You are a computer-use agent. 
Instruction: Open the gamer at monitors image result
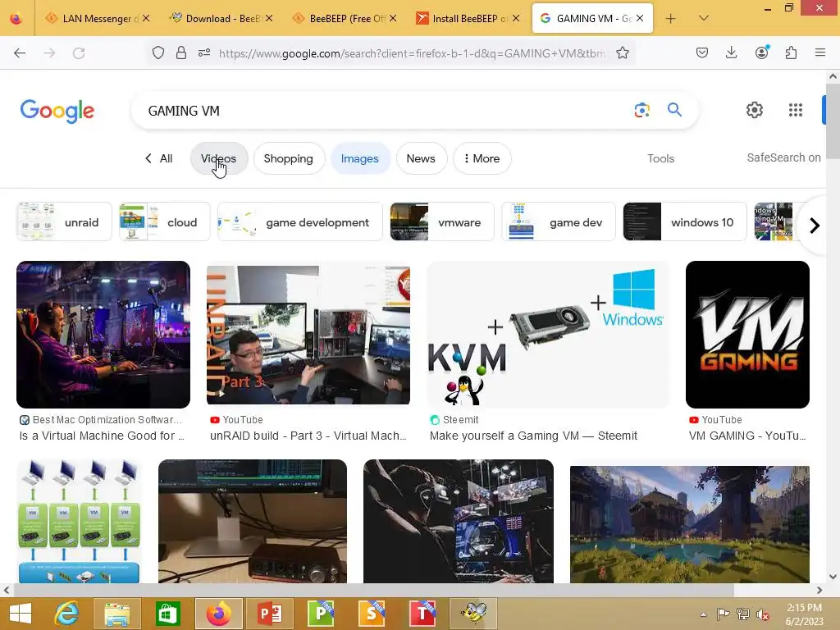103,335
